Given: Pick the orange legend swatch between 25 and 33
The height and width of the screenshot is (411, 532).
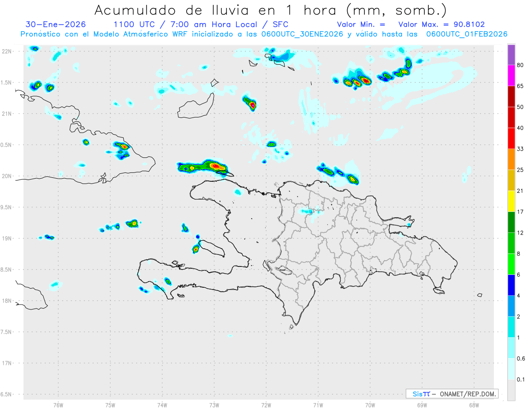Looking at the screenshot, I should coord(511,159).
